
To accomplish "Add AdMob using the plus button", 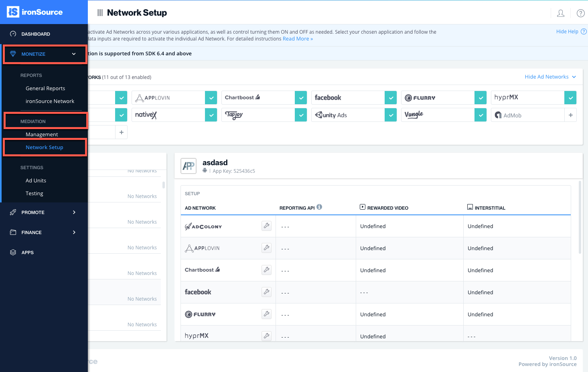I will click(x=570, y=115).
